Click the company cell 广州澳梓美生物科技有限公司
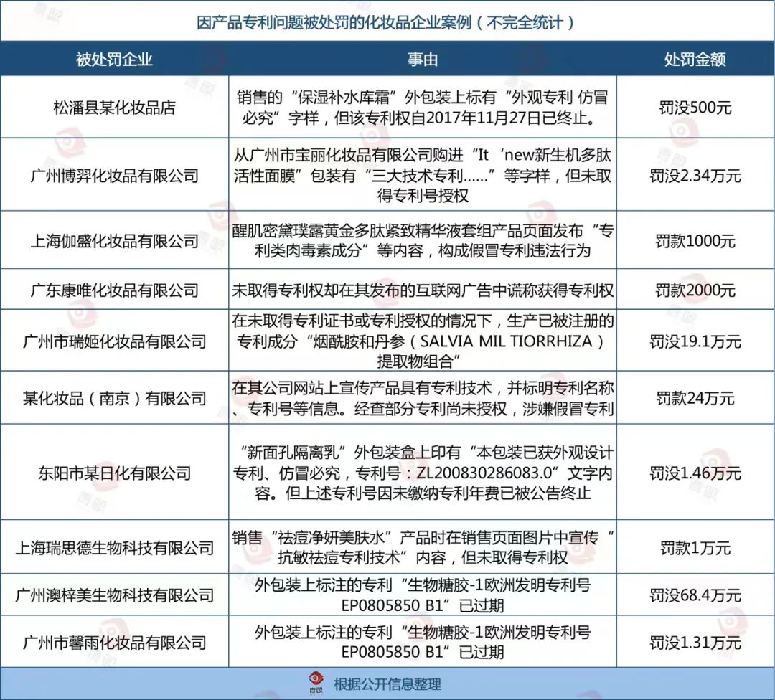Screen dimensions: 775x700 click(114, 595)
